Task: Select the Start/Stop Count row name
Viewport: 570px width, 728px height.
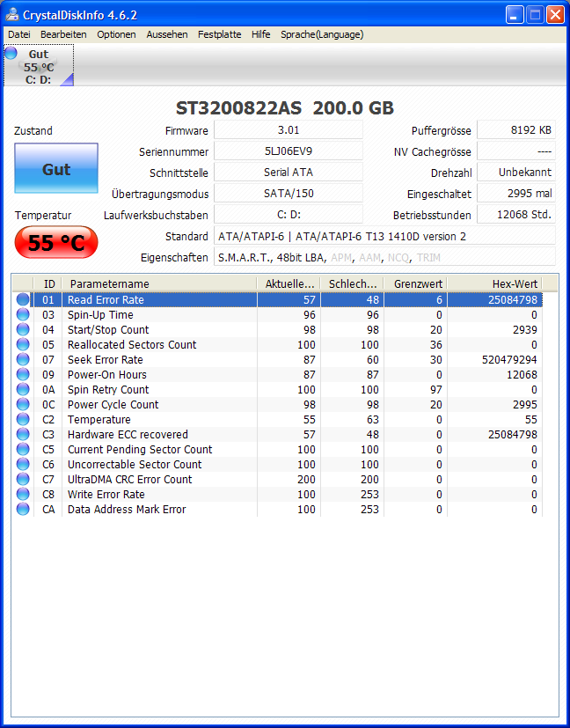Action: point(108,329)
